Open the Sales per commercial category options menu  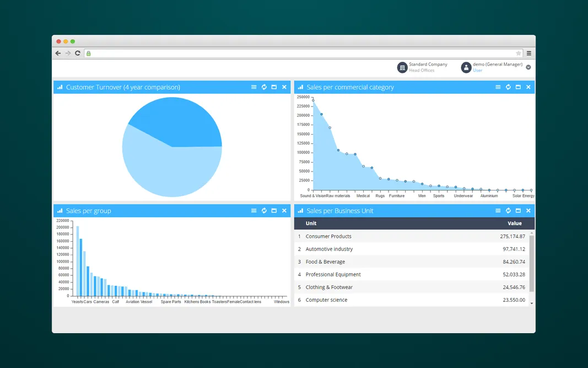click(498, 87)
